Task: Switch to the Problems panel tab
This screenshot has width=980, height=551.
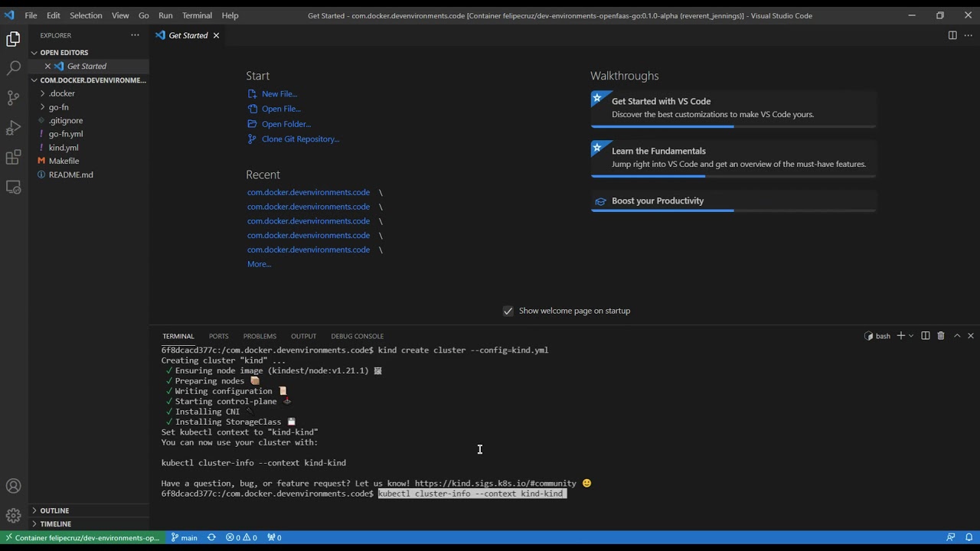Action: point(260,336)
